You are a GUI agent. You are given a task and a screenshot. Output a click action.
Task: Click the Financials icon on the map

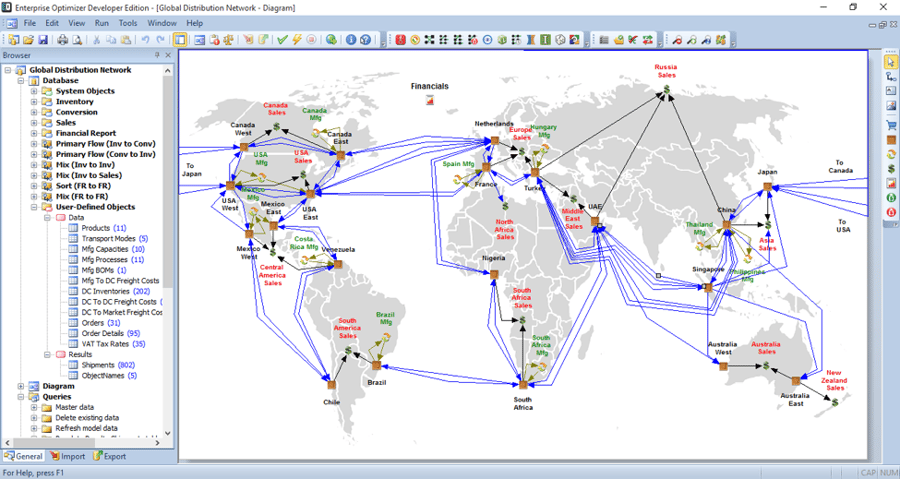(x=430, y=102)
